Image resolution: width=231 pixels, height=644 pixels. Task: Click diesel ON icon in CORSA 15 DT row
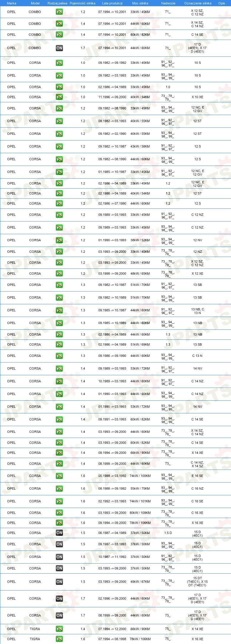pyautogui.click(x=59, y=582)
